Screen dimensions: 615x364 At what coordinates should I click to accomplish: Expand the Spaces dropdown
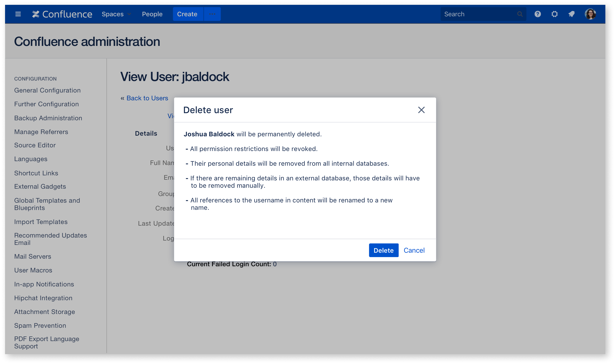(116, 14)
